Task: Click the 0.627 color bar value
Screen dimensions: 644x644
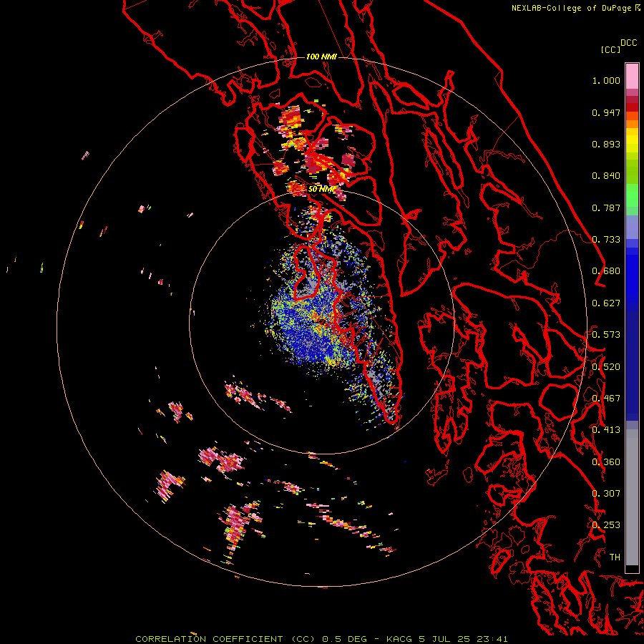Action: [606, 303]
